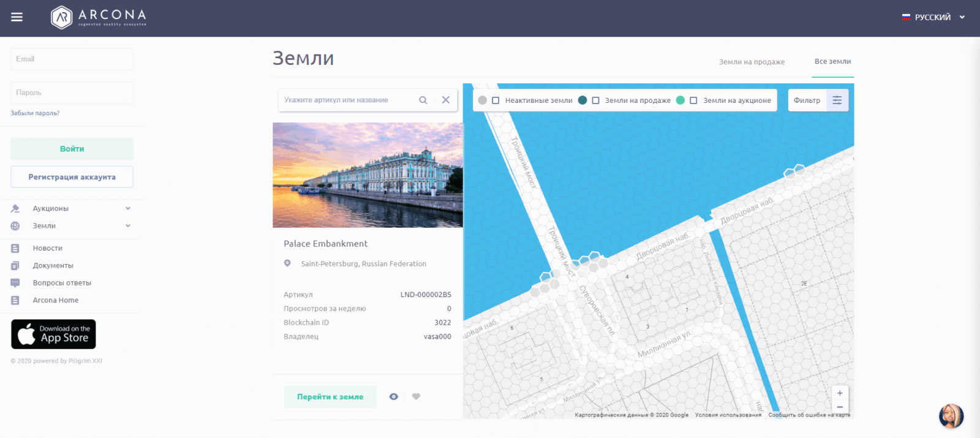
Task: Clear the search field with X icon
Action: point(446,100)
